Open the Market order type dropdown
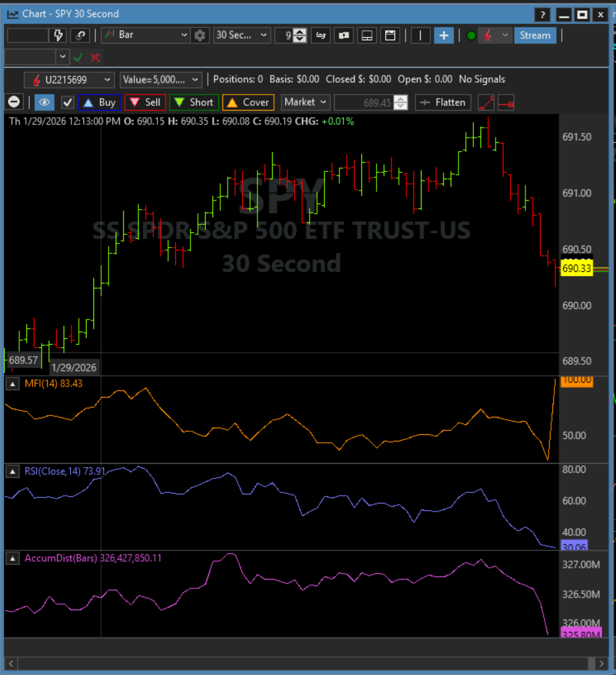616x675 pixels. (x=305, y=102)
